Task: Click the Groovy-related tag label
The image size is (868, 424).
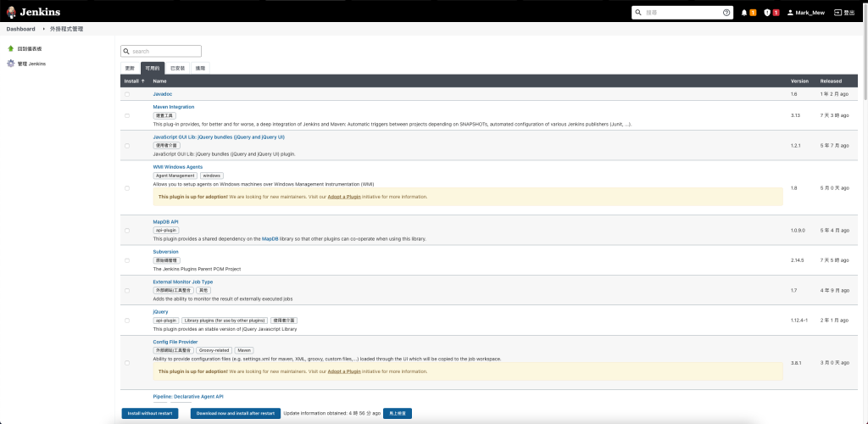Action: (214, 350)
